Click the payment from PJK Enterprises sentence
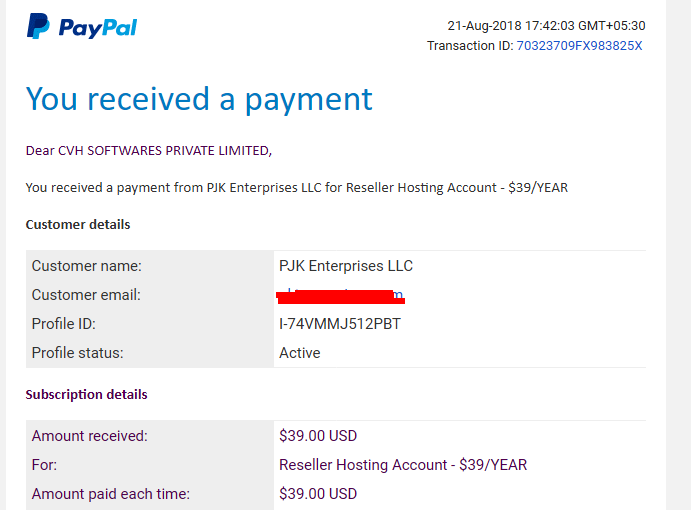Image resolution: width=691 pixels, height=510 pixels. coord(296,187)
